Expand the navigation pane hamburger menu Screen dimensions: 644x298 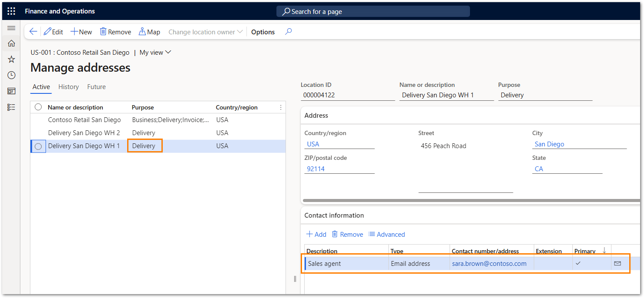coord(11,28)
